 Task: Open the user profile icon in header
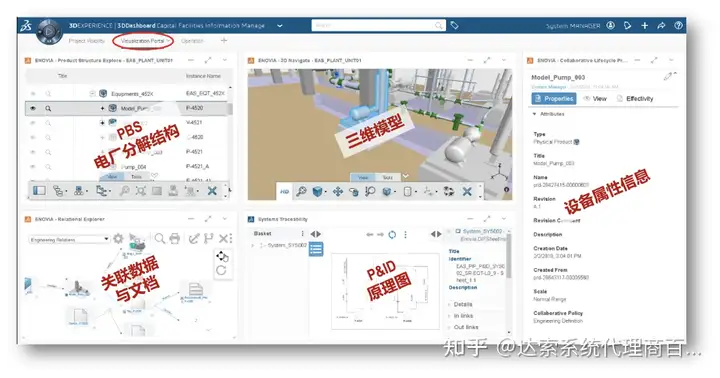tap(610, 26)
